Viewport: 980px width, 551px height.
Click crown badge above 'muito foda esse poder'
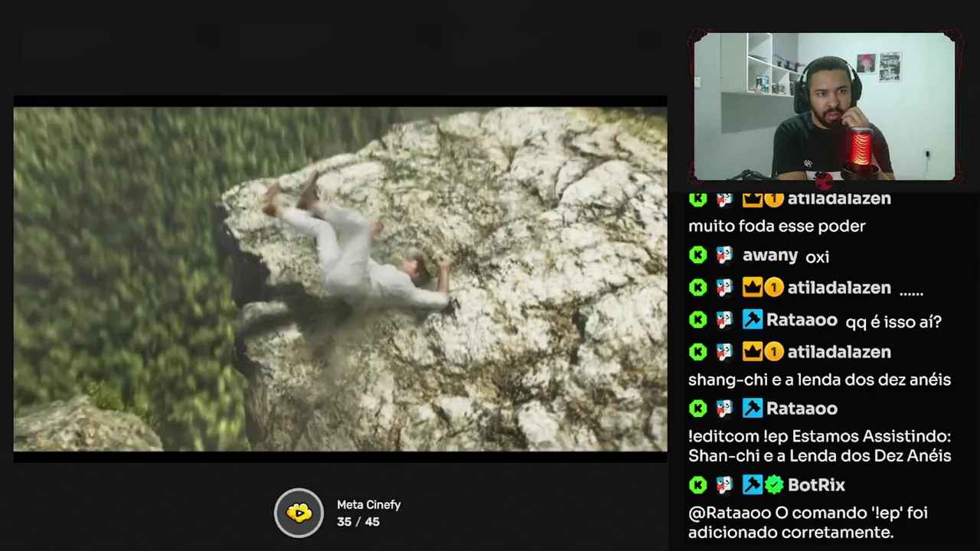(x=752, y=199)
